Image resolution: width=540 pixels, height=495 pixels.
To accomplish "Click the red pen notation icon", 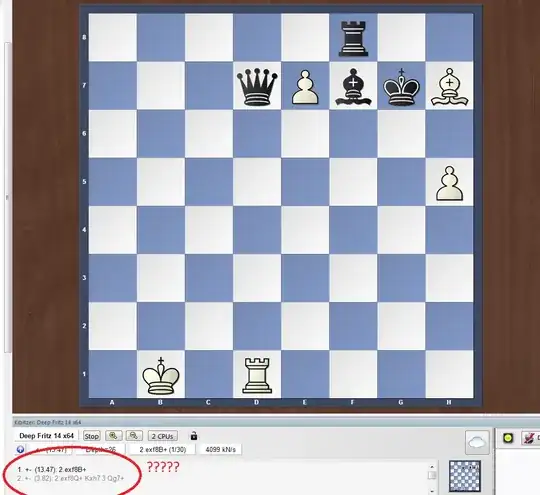I will (529, 438).
